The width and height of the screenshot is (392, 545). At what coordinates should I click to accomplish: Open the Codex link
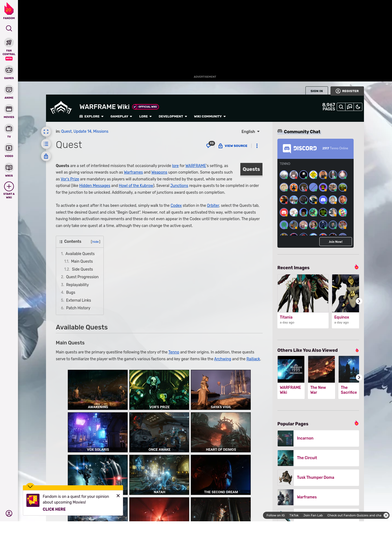[176, 205]
